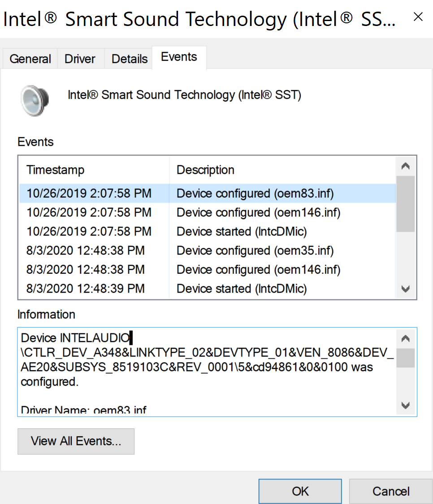The height and width of the screenshot is (504, 433).
Task: Click the speaker device icon
Action: (x=35, y=100)
